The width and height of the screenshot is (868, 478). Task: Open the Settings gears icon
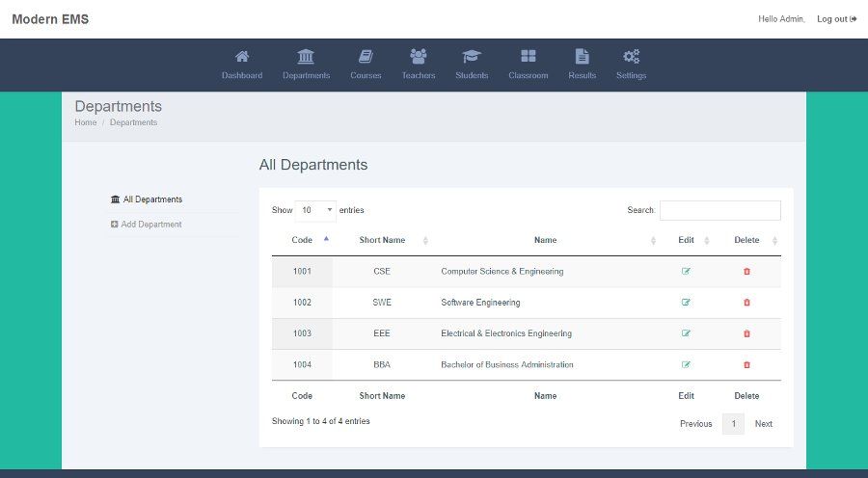pos(631,57)
